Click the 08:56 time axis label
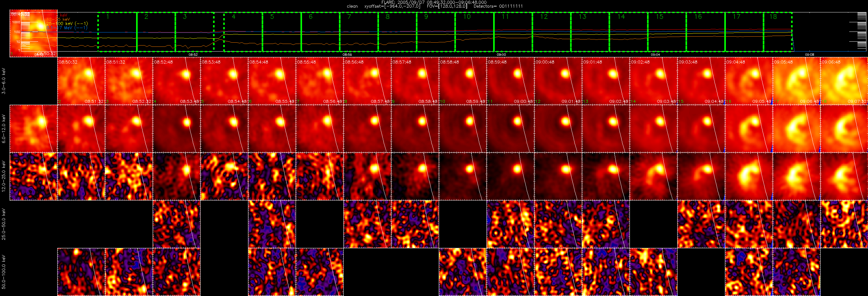 pos(347,55)
